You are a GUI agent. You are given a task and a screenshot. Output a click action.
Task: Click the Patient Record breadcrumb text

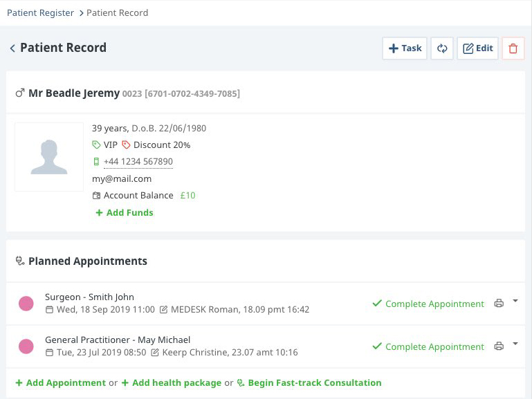(x=117, y=13)
